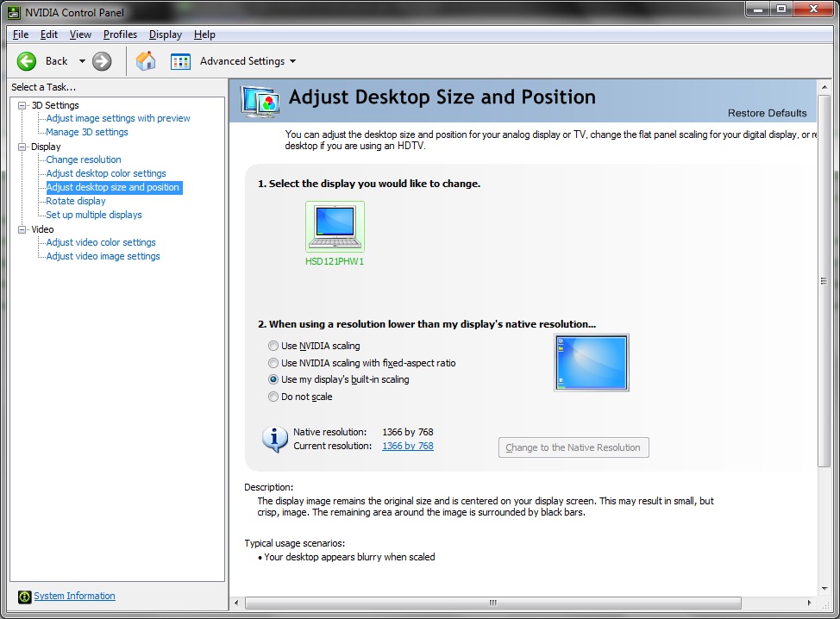Choose Use my display's built-in scaling
This screenshot has width=840, height=619.
(x=273, y=379)
